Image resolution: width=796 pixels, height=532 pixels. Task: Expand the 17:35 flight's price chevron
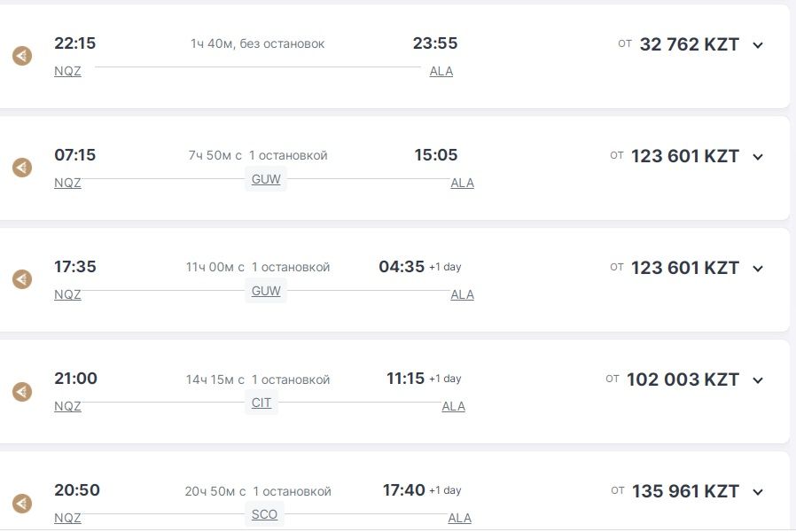point(758,269)
